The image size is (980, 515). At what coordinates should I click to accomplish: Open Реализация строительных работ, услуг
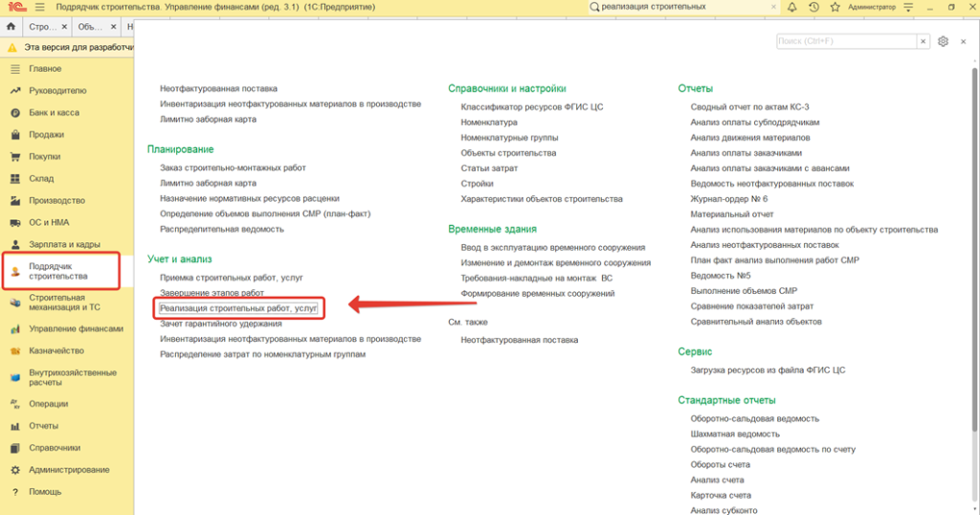(x=238, y=308)
